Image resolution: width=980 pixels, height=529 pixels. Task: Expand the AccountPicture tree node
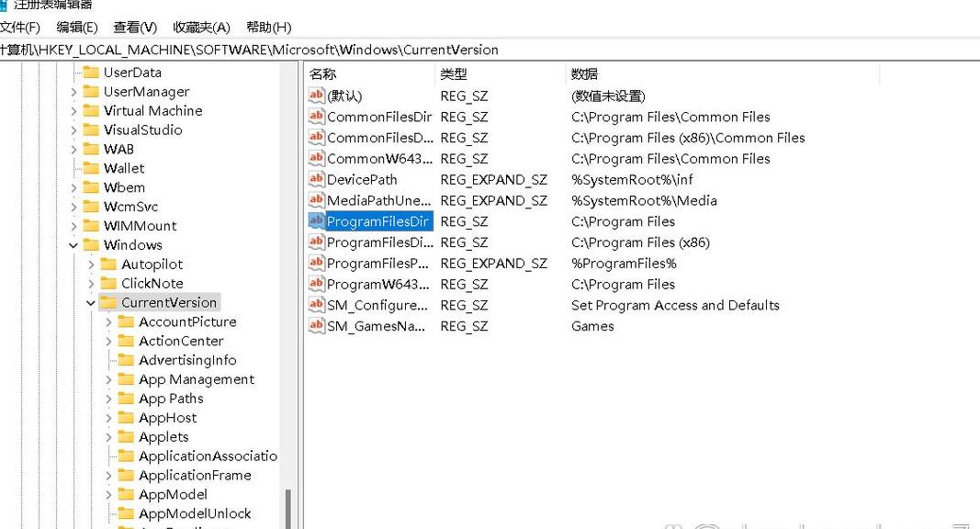tap(108, 322)
